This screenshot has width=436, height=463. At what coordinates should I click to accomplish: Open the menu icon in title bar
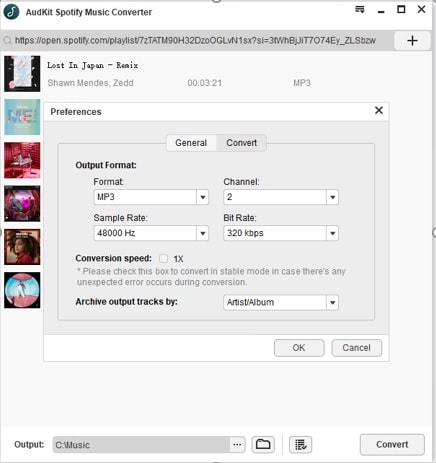click(360, 10)
